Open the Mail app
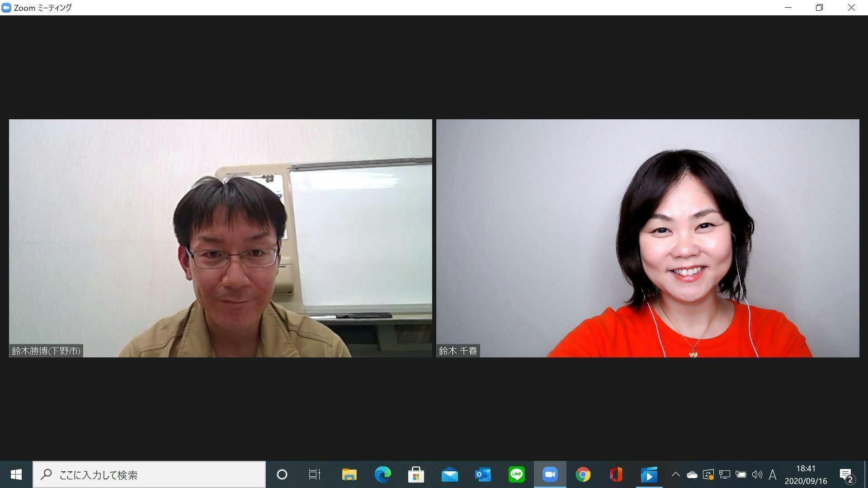Viewport: 868px width, 488px height. [449, 474]
